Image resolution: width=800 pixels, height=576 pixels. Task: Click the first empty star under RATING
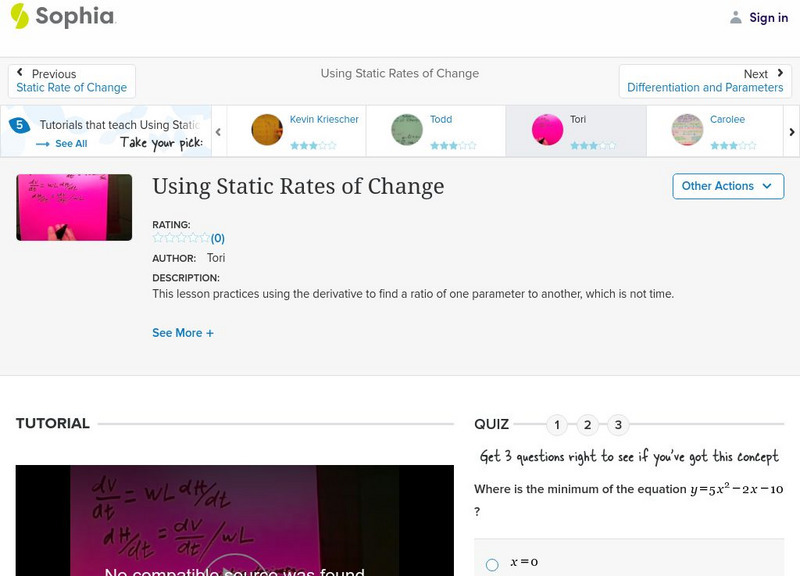[156, 238]
